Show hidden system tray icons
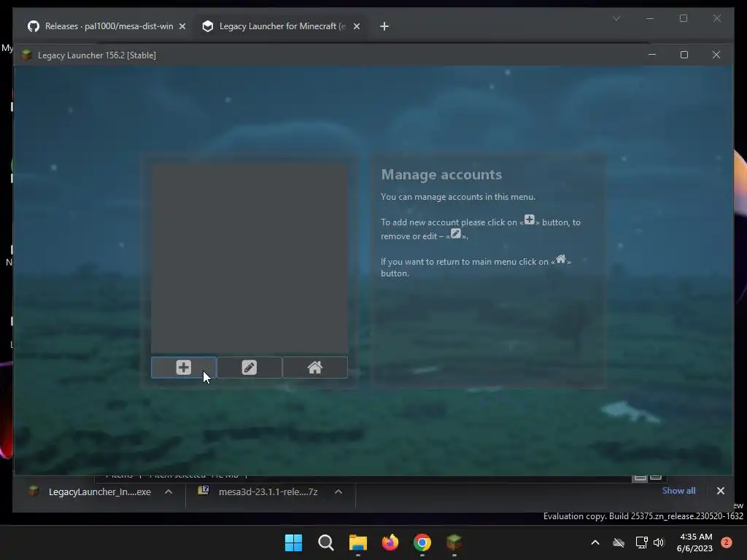 coord(595,542)
